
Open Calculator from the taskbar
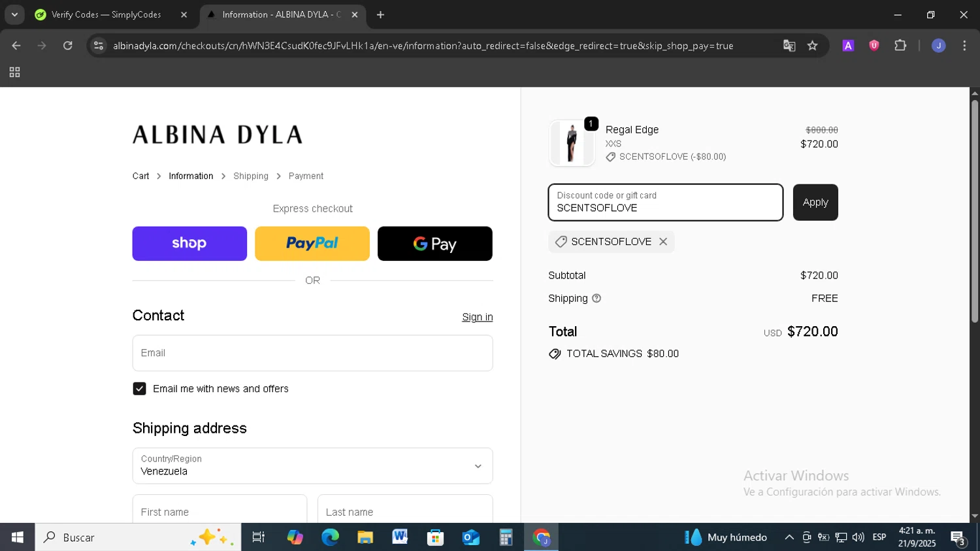pyautogui.click(x=506, y=537)
